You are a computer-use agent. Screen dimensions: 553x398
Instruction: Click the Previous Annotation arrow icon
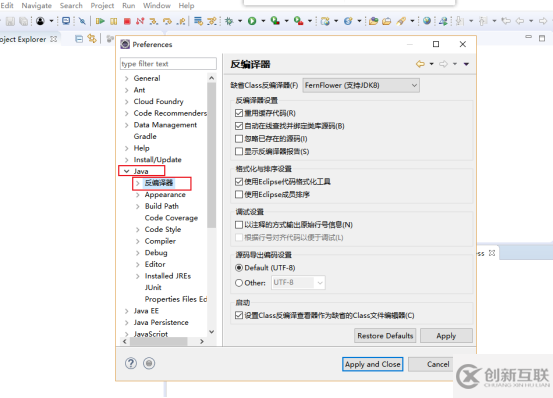(x=483, y=21)
